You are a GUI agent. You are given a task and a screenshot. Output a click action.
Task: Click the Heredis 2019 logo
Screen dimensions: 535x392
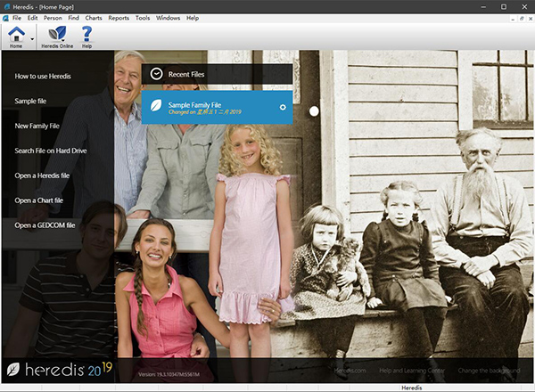(x=60, y=369)
